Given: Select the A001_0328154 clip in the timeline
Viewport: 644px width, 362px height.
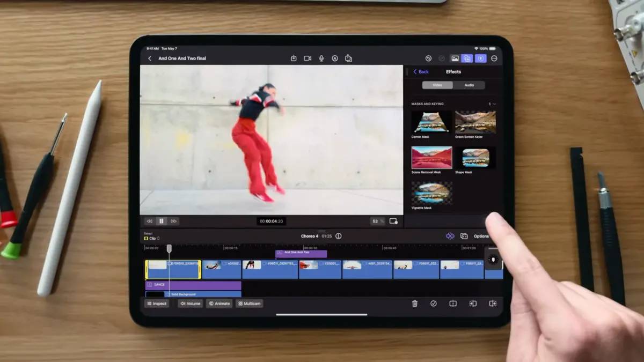Looking at the screenshot, I should point(367,270).
